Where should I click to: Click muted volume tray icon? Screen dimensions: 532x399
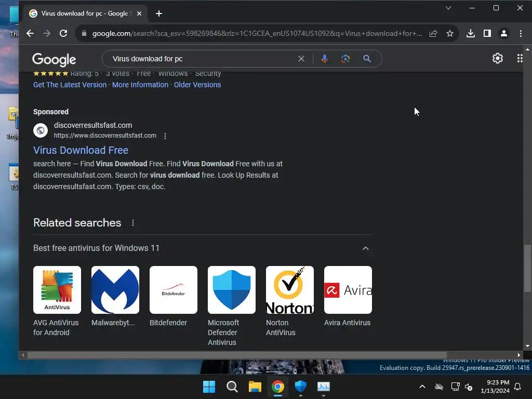[x=469, y=387]
